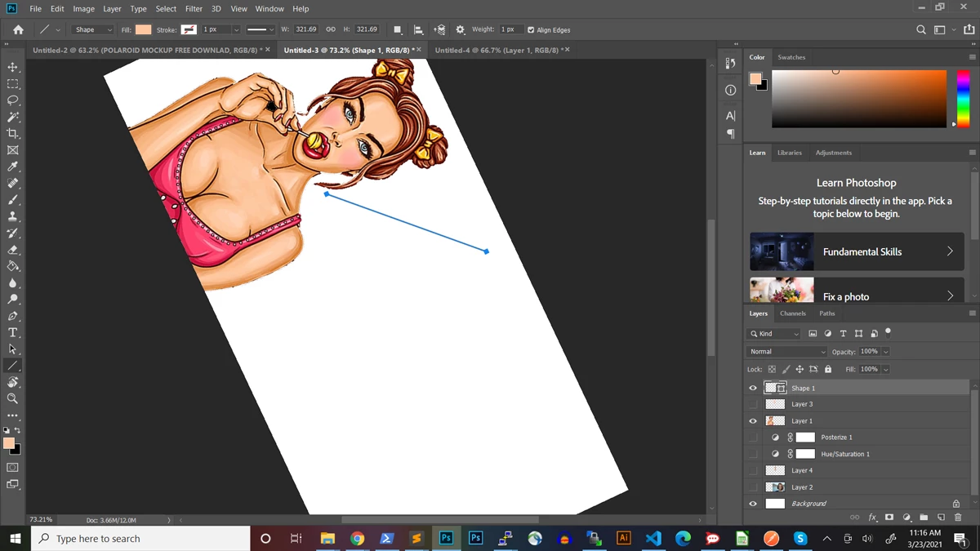Select the Clone Stamp tool
Image resolution: width=980 pixels, height=551 pixels.
[13, 216]
